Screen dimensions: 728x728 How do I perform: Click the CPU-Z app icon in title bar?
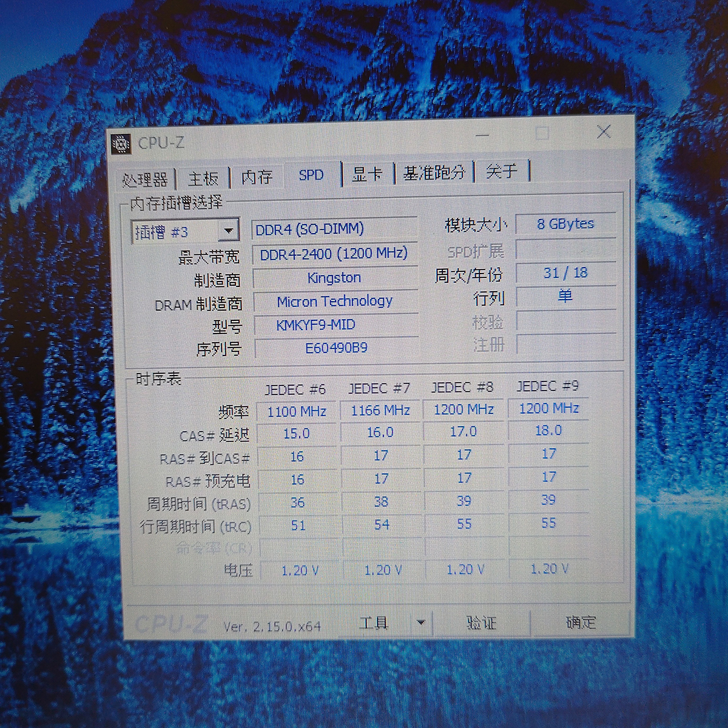pyautogui.click(x=121, y=144)
